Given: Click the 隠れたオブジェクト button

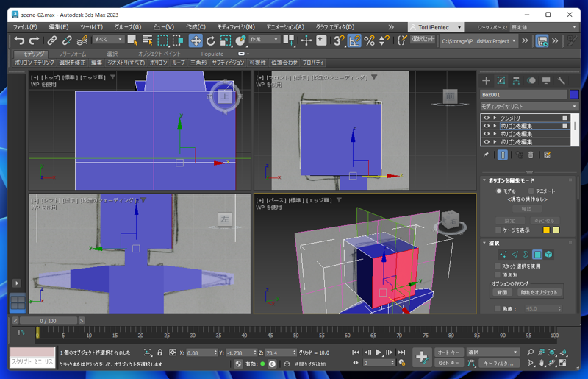Looking at the screenshot, I should tap(539, 292).
